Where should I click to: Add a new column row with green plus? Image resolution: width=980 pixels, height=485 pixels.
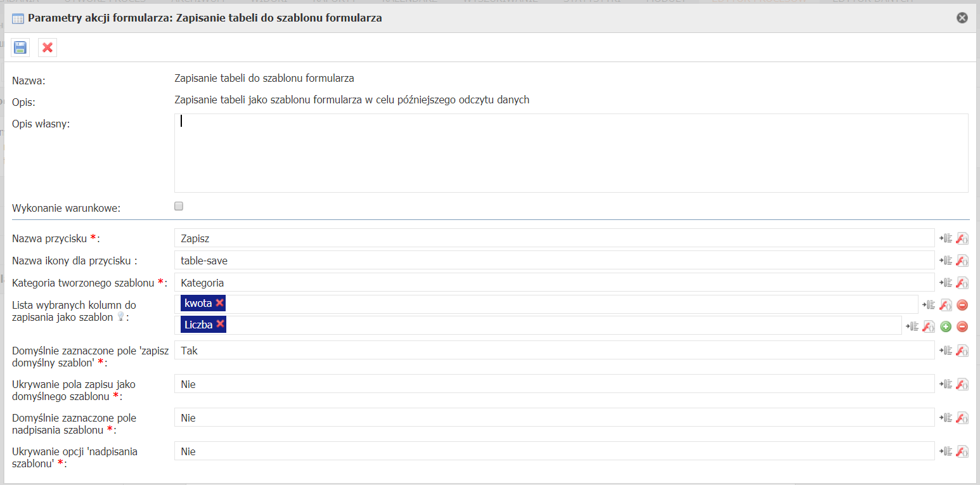click(x=946, y=327)
